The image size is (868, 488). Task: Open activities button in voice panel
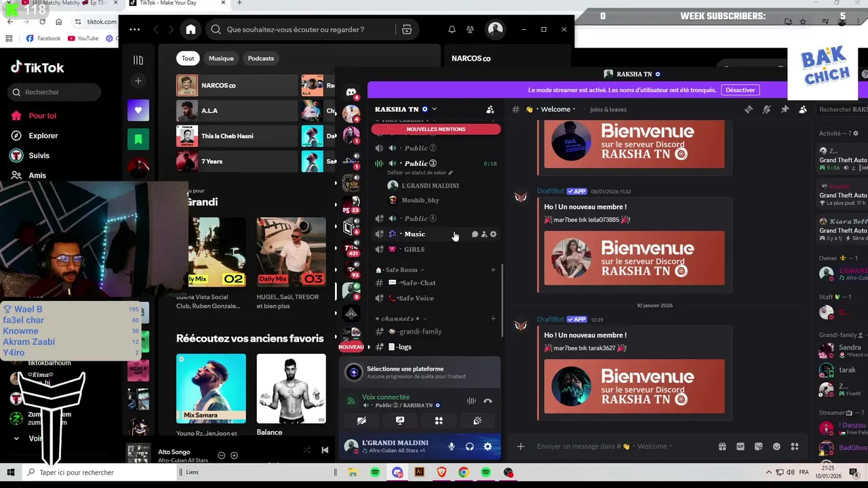click(x=439, y=421)
